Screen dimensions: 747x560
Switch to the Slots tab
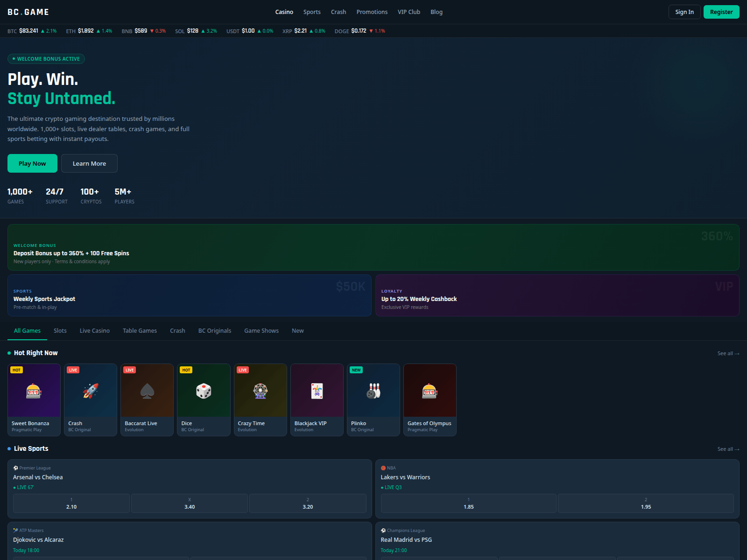[60, 330]
